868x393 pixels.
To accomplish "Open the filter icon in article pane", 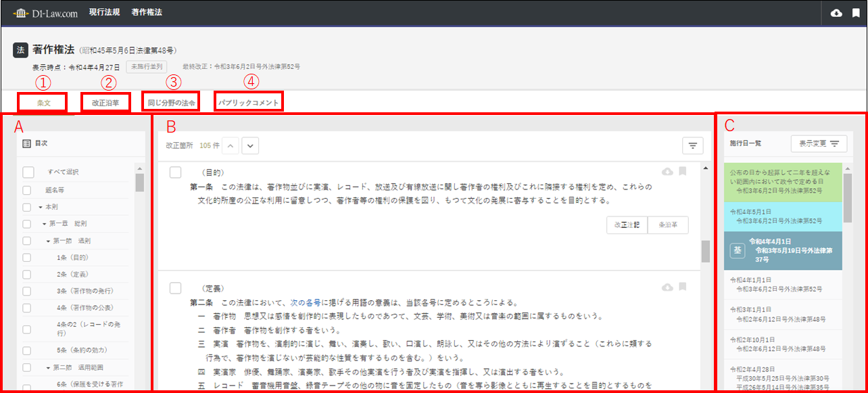I will (693, 145).
